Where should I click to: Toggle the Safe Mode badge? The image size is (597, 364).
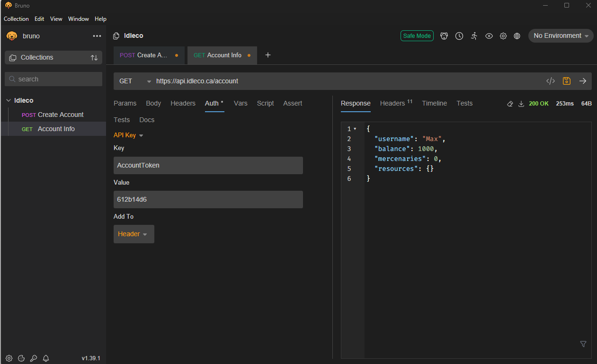tap(417, 36)
